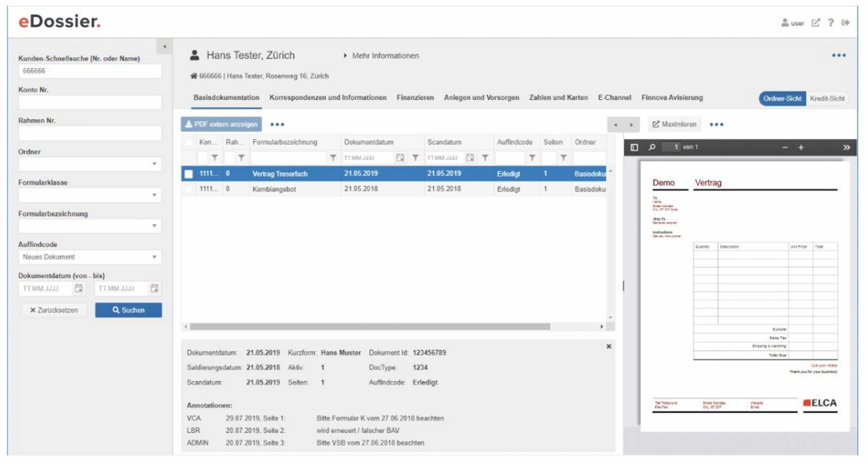Open the Basisdokumentation tab
Viewport: 868px width, 464px height.
click(226, 98)
